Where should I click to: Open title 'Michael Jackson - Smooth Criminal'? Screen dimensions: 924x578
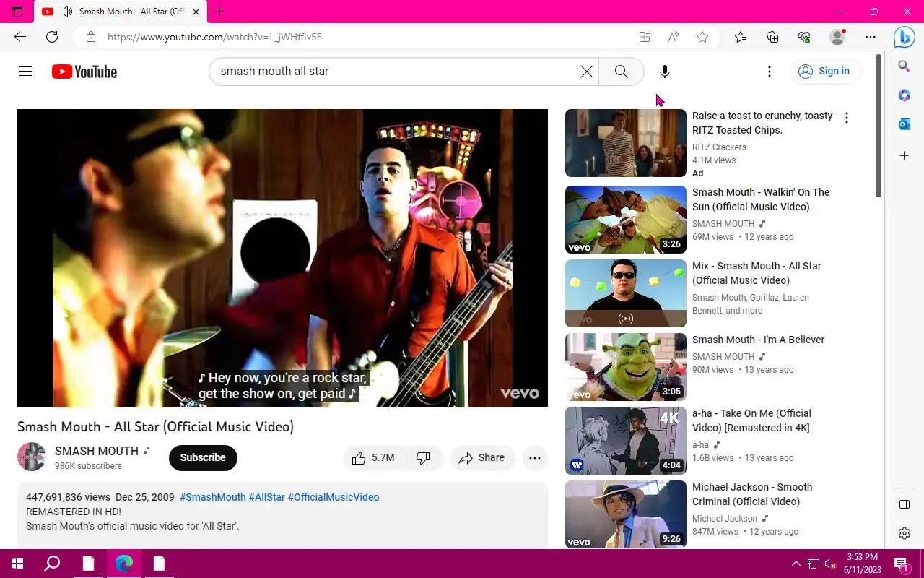[752, 494]
